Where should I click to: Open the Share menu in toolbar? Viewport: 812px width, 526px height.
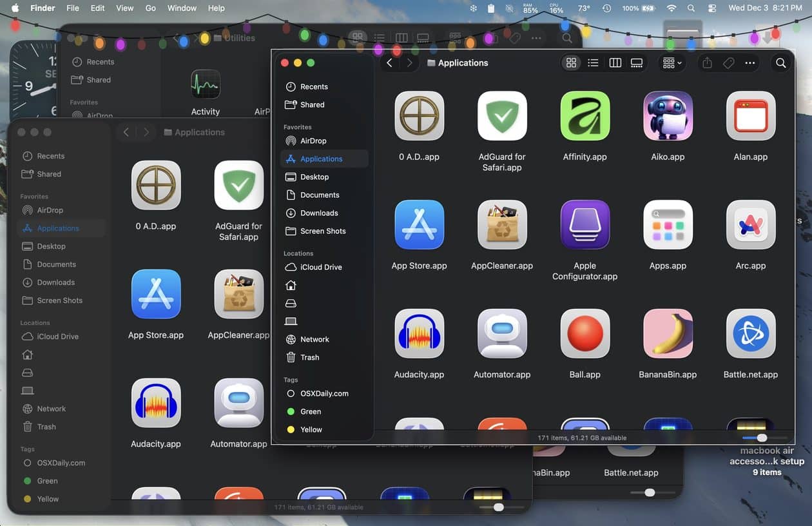[x=706, y=63]
